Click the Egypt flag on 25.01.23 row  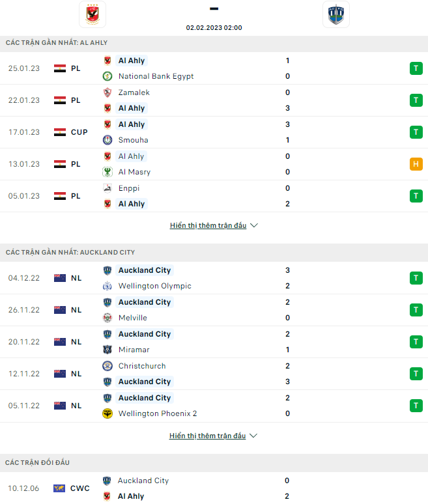(x=60, y=68)
